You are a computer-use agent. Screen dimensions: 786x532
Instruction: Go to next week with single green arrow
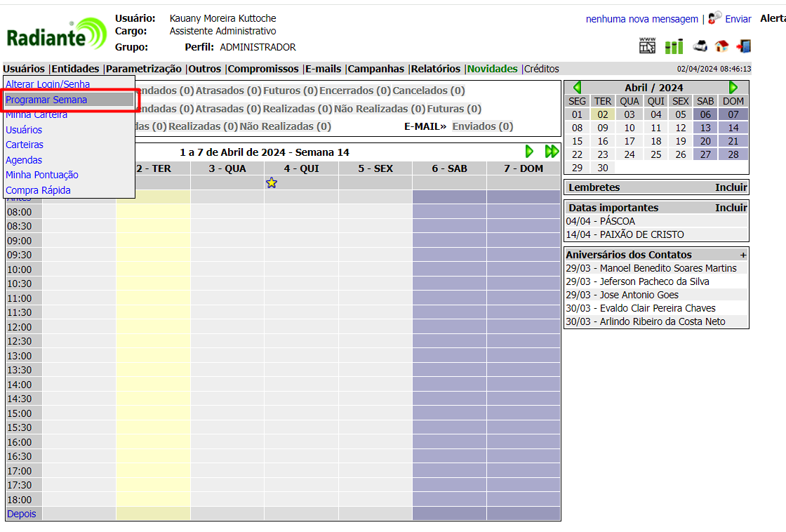click(x=530, y=152)
